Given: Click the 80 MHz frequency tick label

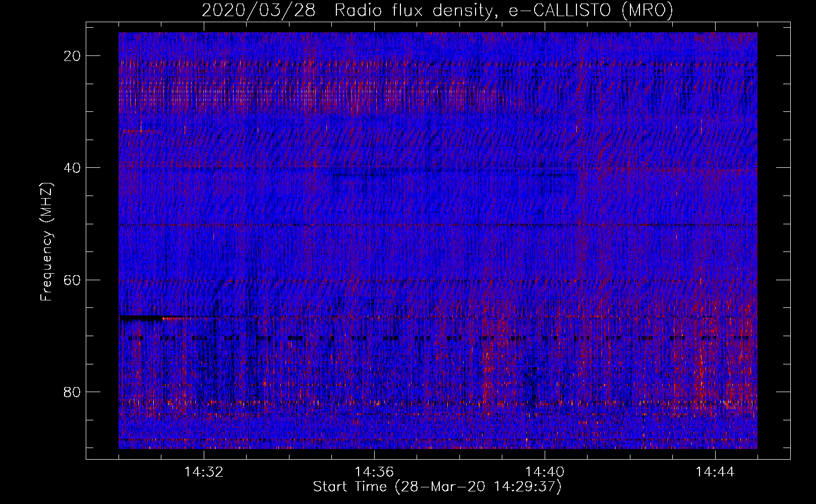Looking at the screenshot, I should [x=72, y=392].
